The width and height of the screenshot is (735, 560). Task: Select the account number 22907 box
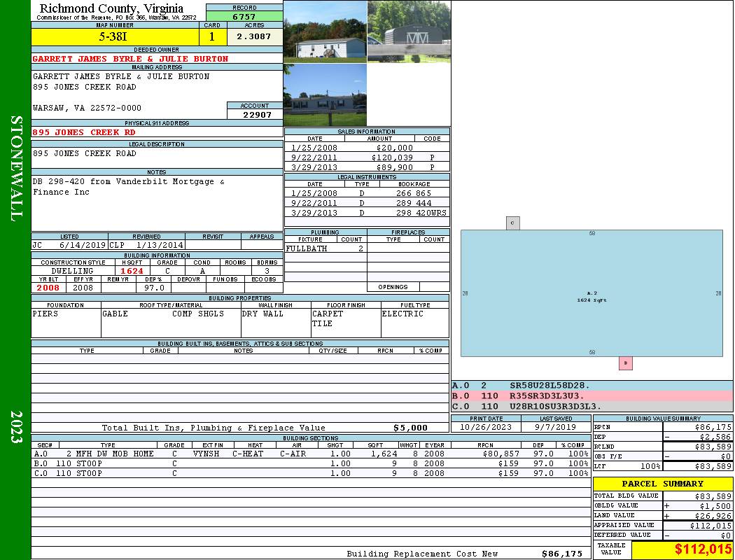[255, 114]
